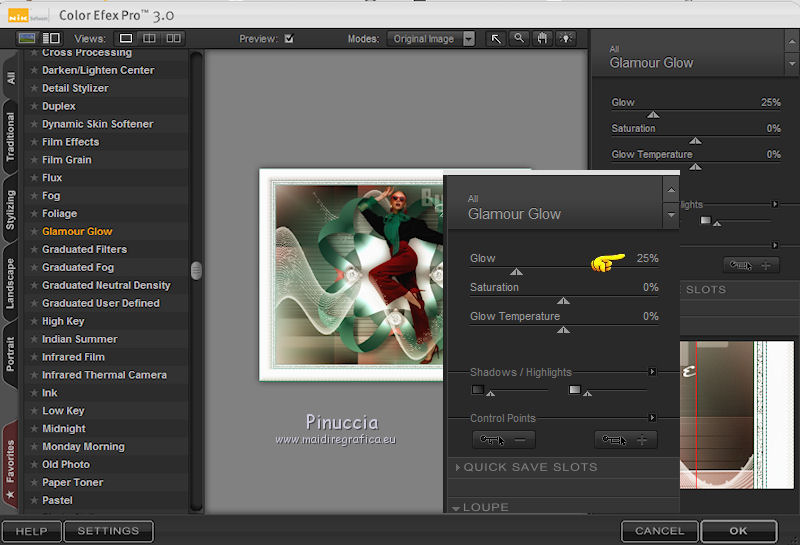The height and width of the screenshot is (545, 800).
Task: Select the zoom magnifier tool
Action: (x=519, y=39)
